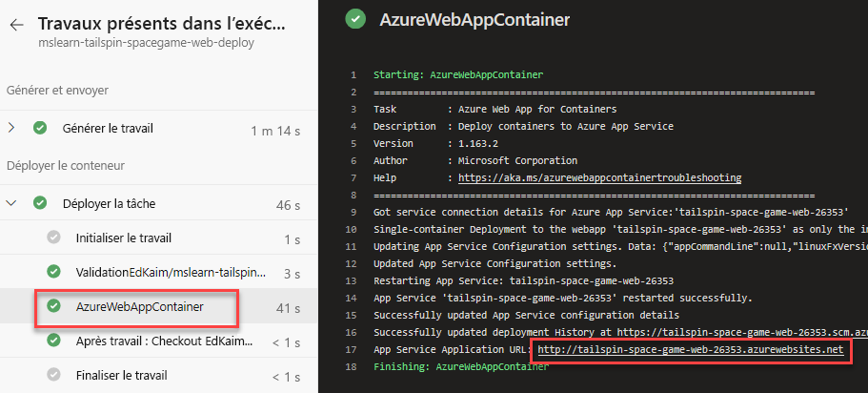
Task: Expand the Générer le travail job
Action: [x=11, y=128]
